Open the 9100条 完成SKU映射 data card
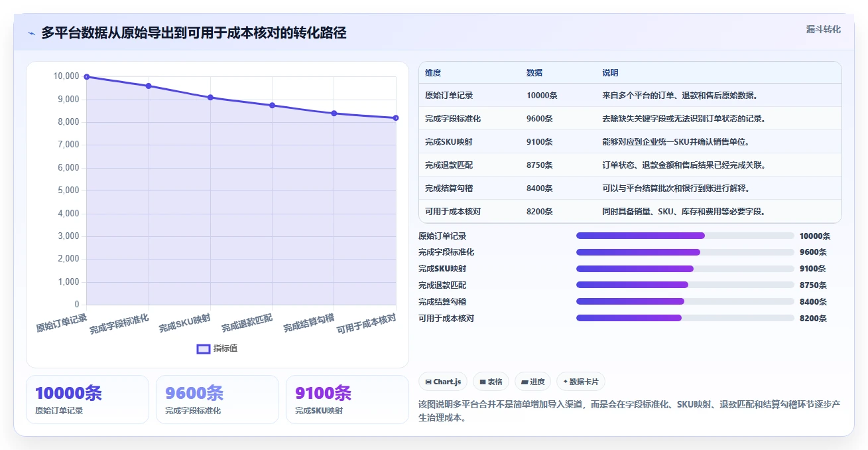This screenshot has height=450, width=868. click(x=347, y=400)
